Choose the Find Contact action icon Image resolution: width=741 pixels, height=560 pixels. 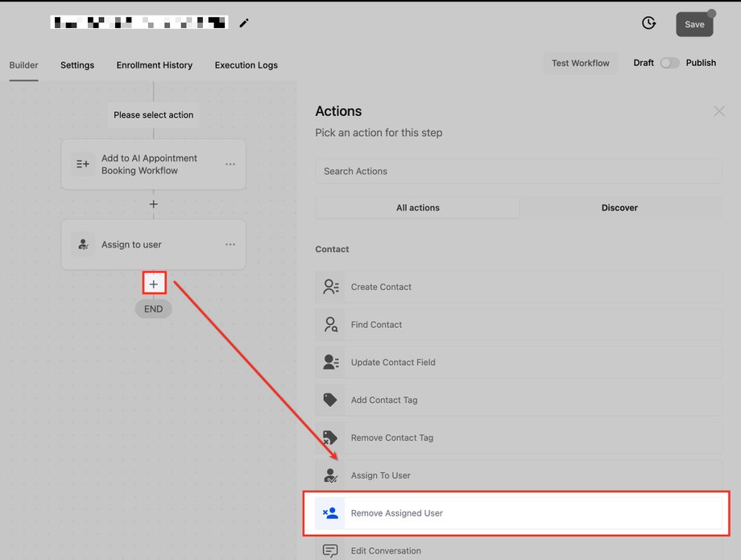(x=330, y=324)
